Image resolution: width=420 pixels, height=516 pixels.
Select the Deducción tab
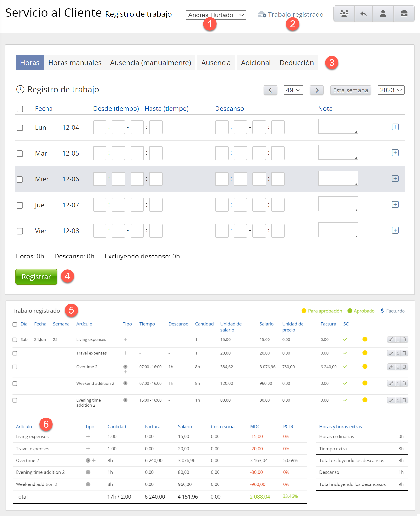(x=297, y=63)
